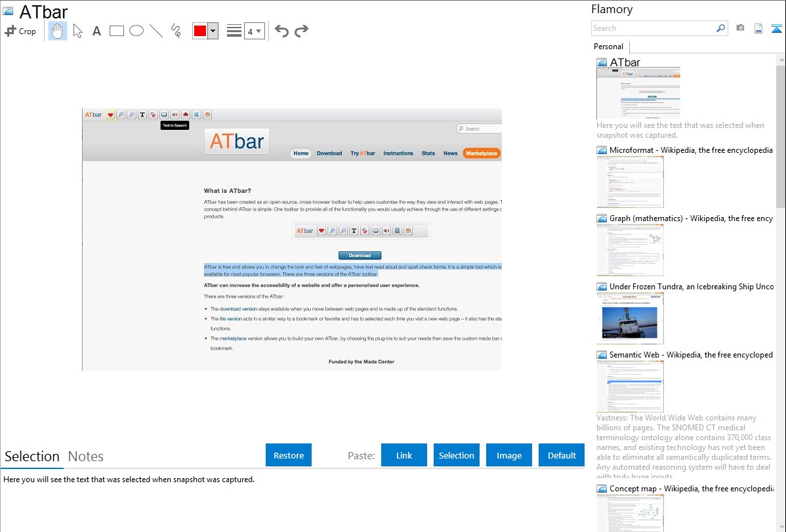786x532 pixels.
Task: Select the ellipse drawing tool
Action: coord(136,31)
